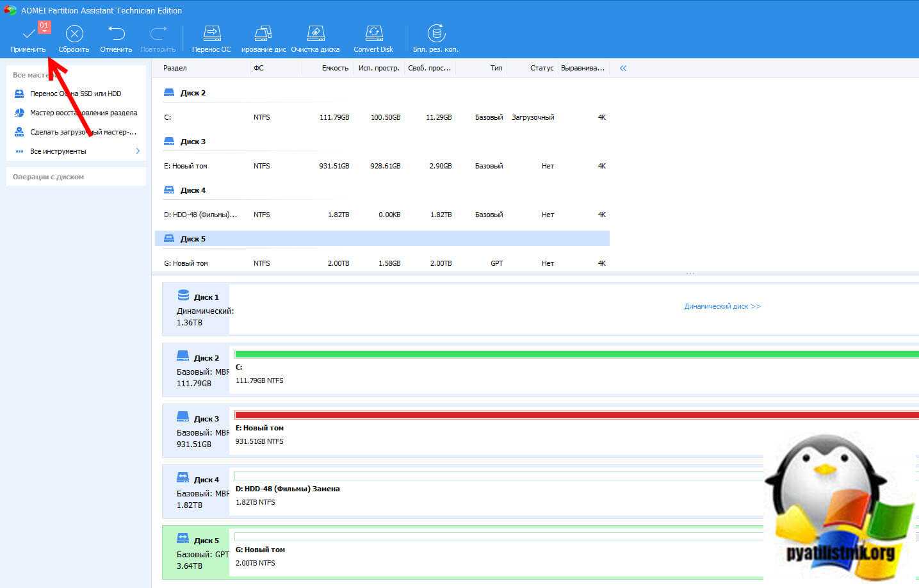Image resolution: width=919 pixels, height=588 pixels.
Task: Click the Очистка диска wipe icon
Action: tap(315, 34)
